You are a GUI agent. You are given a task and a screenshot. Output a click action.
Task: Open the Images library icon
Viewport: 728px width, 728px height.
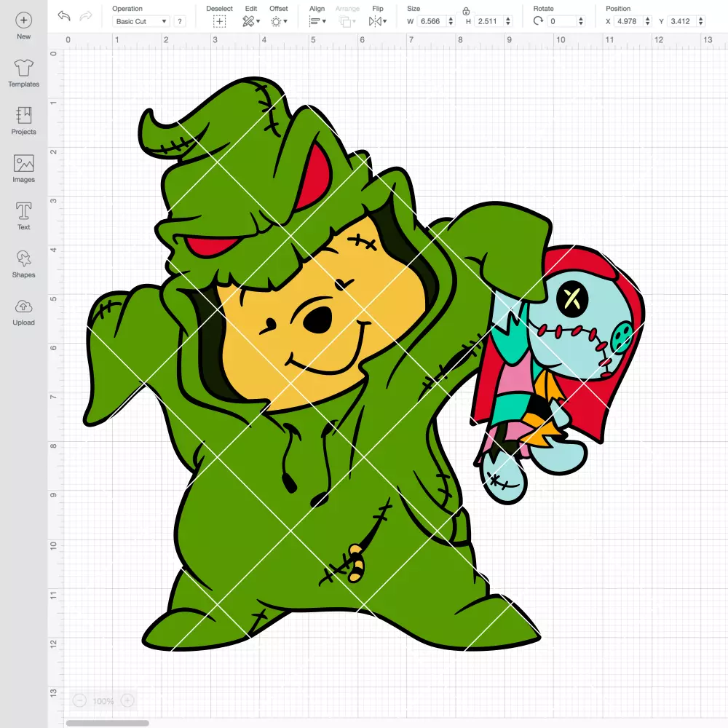tap(24, 163)
